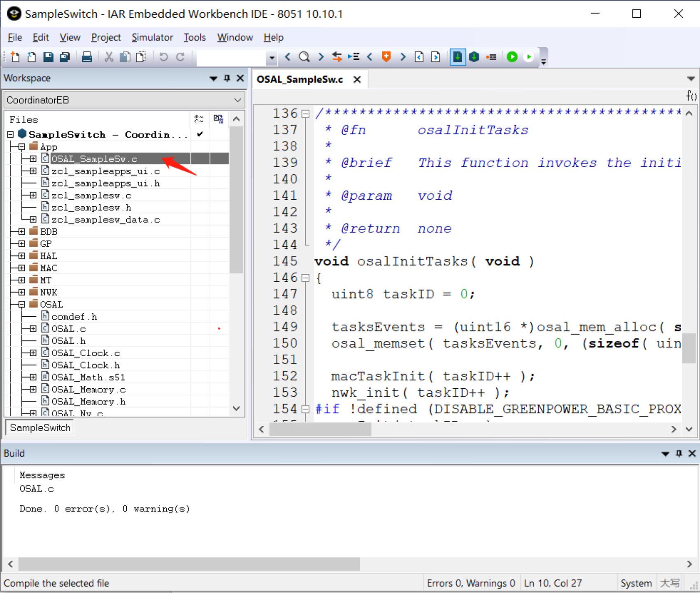Open the Simulator menu
This screenshot has height=593, width=700.
152,37
